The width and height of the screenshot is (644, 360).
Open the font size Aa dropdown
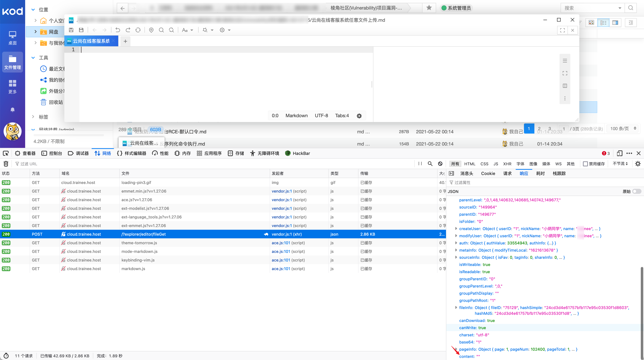click(187, 30)
